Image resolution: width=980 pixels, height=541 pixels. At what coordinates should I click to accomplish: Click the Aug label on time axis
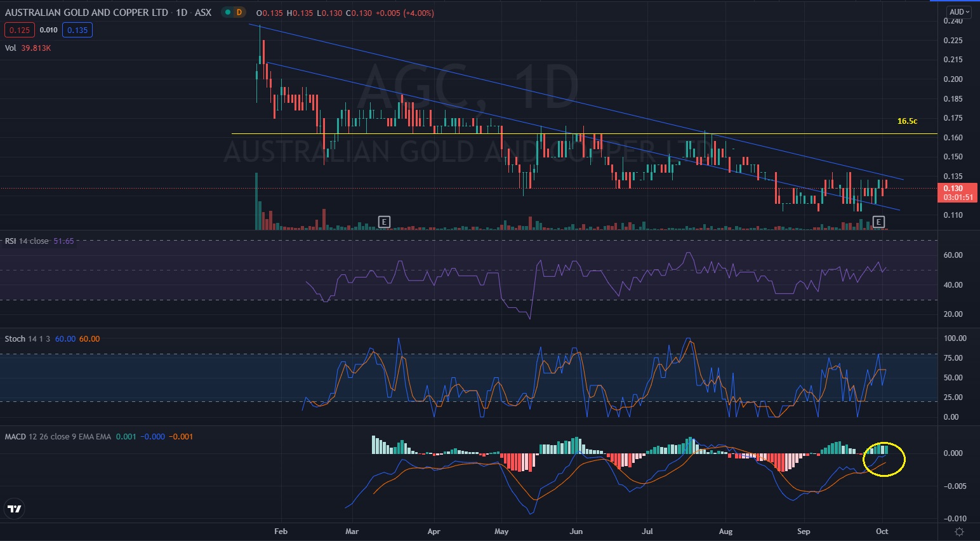[x=725, y=531]
